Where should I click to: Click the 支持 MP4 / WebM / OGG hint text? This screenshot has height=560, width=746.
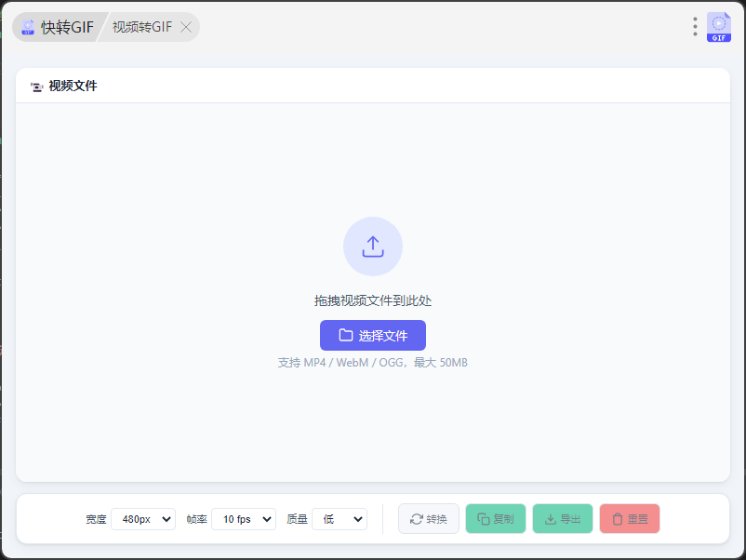click(373, 362)
